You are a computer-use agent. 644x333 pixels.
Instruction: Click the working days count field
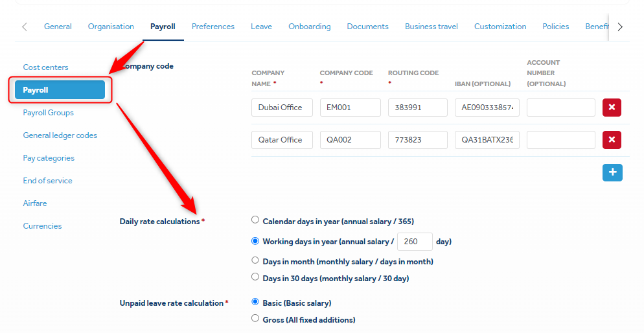pos(415,242)
